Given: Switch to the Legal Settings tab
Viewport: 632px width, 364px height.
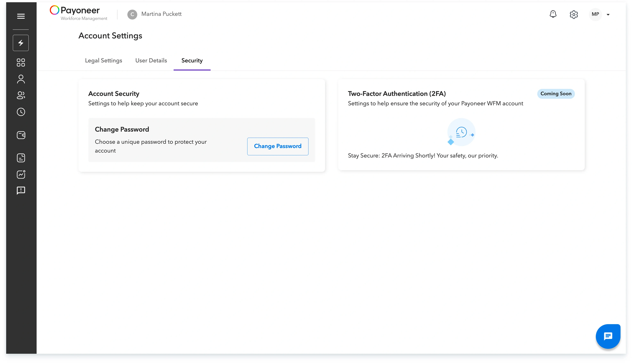Looking at the screenshot, I should [x=103, y=60].
